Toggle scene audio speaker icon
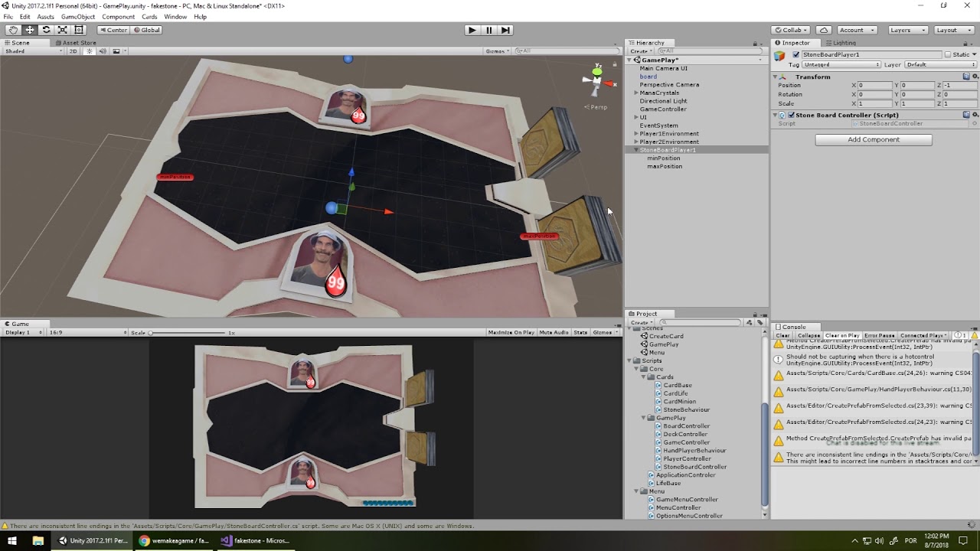Screen dimensions: 980x551 (102, 51)
